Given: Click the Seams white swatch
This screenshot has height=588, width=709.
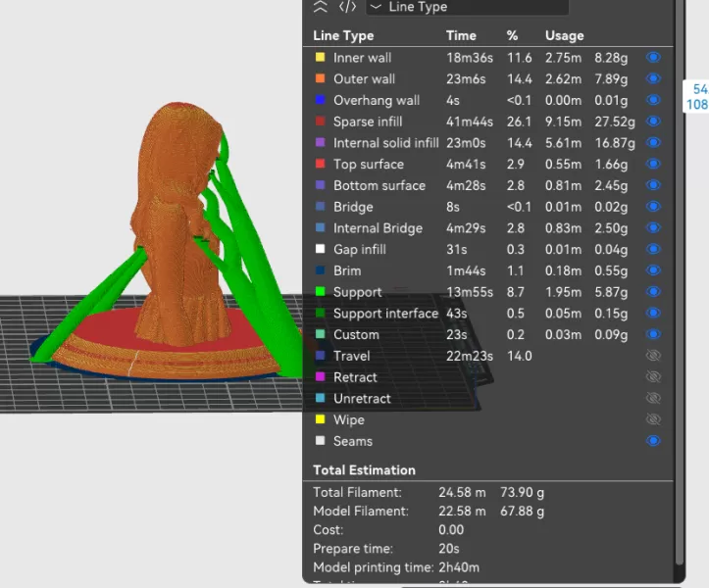Looking at the screenshot, I should pyautogui.click(x=320, y=441).
